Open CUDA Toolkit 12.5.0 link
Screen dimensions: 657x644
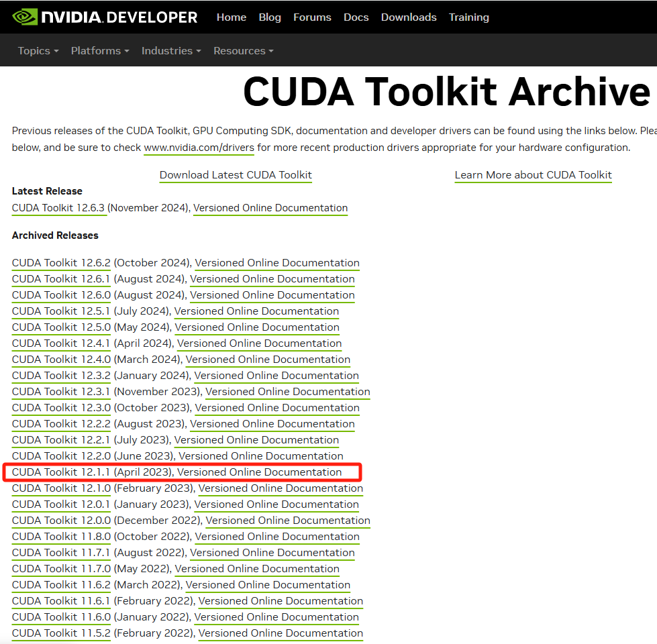point(61,327)
